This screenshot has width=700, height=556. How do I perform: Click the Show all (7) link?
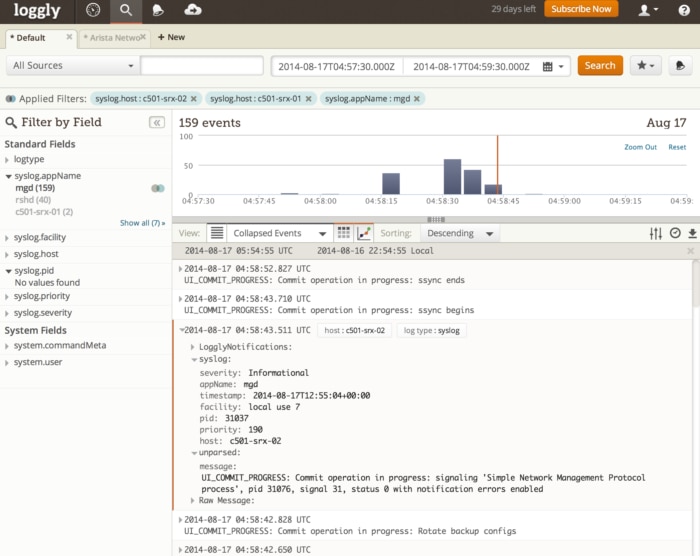point(142,223)
